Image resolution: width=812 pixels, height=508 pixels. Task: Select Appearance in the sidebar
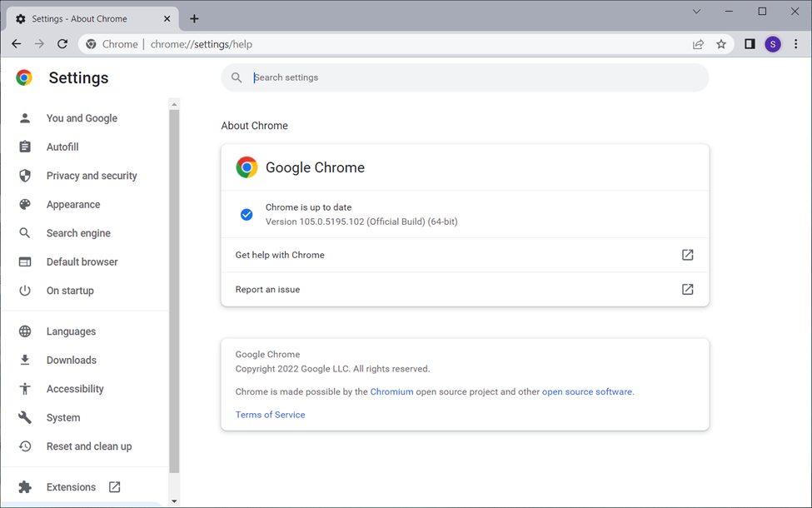coord(73,204)
